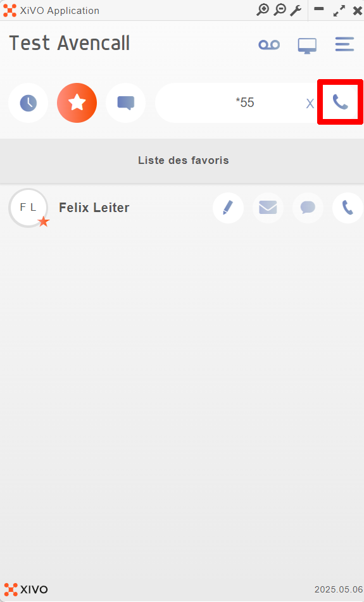The height and width of the screenshot is (602, 364).
Task: Click the zoom in magnifier
Action: pyautogui.click(x=263, y=10)
